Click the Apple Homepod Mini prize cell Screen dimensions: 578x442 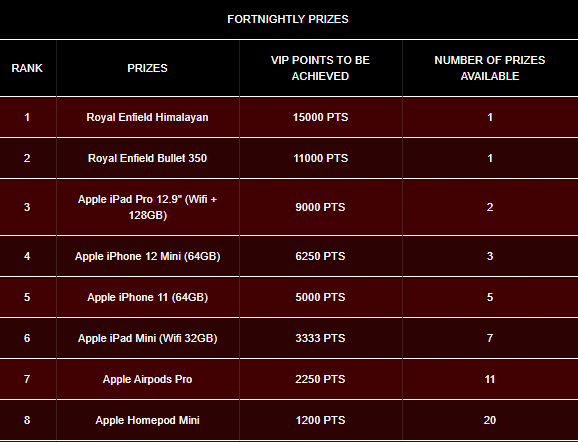click(x=147, y=420)
